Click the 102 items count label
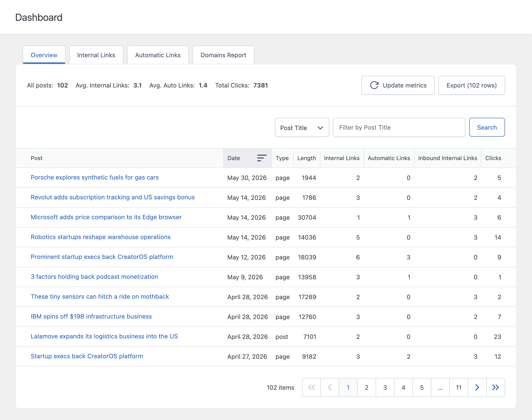This screenshot has width=532, height=420. point(280,388)
